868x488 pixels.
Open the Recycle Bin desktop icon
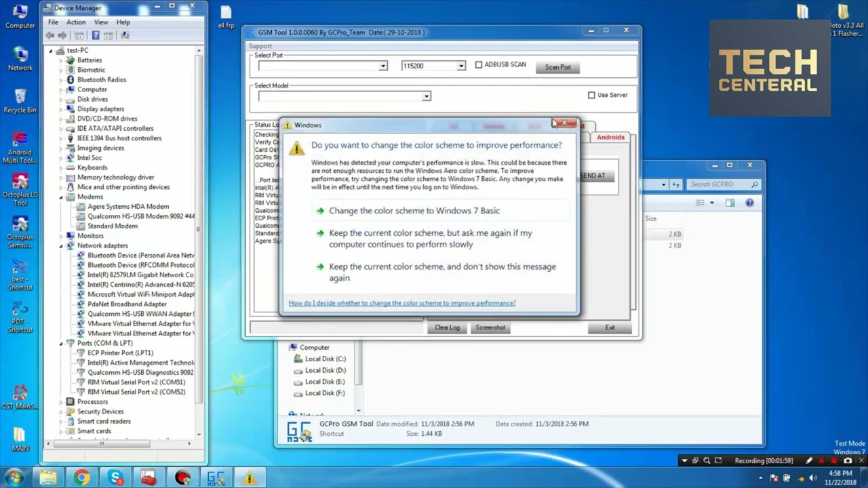[20, 101]
